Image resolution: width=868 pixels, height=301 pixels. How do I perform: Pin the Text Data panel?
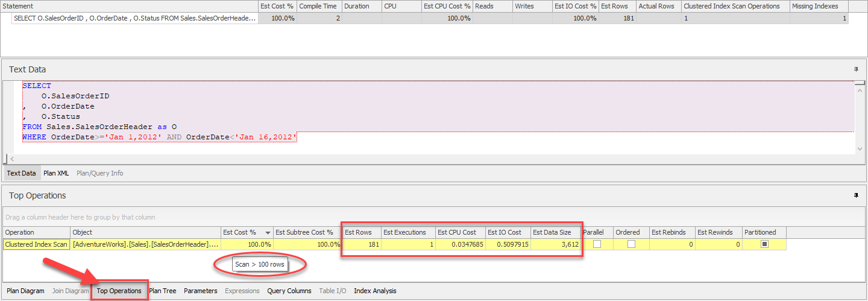tap(856, 69)
